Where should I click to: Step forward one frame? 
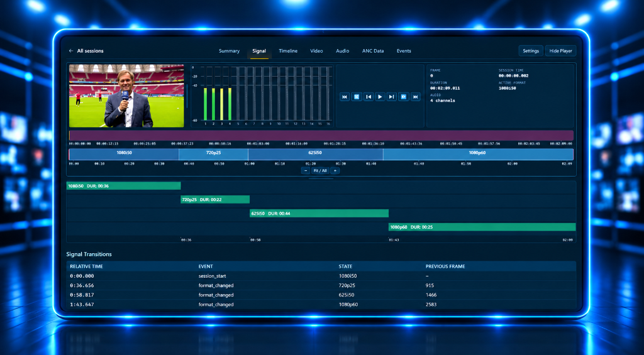(x=392, y=97)
